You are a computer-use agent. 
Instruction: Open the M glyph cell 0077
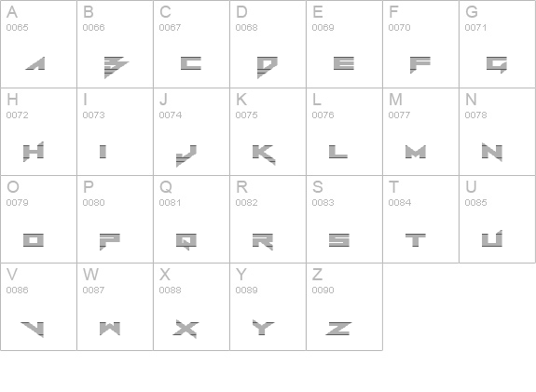point(420,132)
